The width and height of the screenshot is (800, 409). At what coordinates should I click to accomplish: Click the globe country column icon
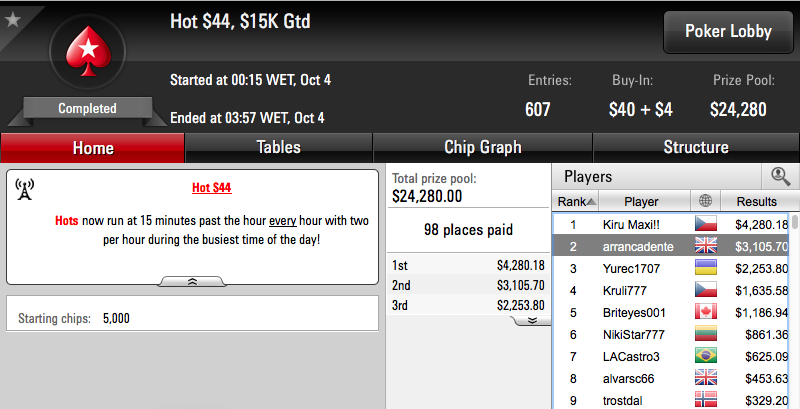tap(706, 201)
